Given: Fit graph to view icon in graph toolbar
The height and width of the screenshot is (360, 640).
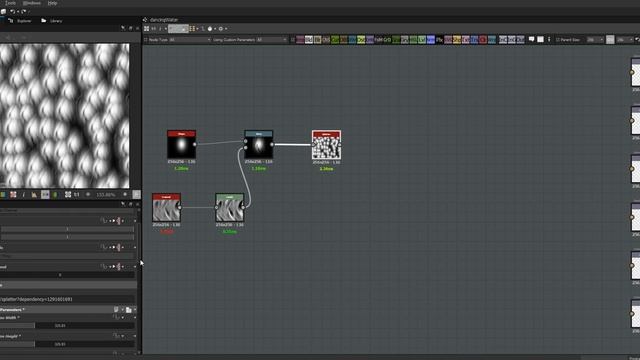Looking at the screenshot, I should coord(146,29).
